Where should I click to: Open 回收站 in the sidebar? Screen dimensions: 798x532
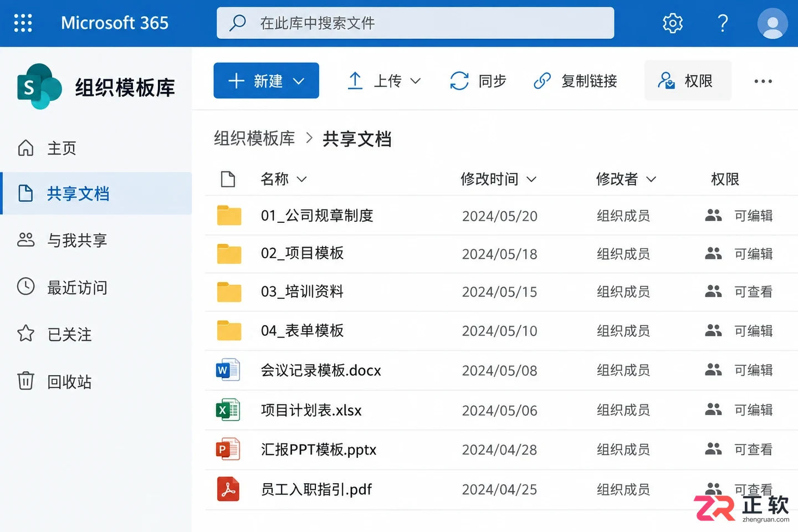97,381
